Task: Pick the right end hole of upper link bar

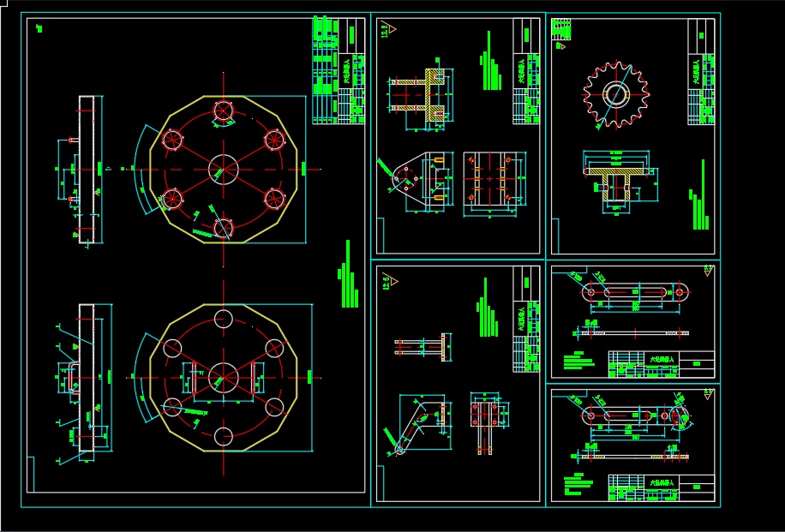Action: click(680, 291)
